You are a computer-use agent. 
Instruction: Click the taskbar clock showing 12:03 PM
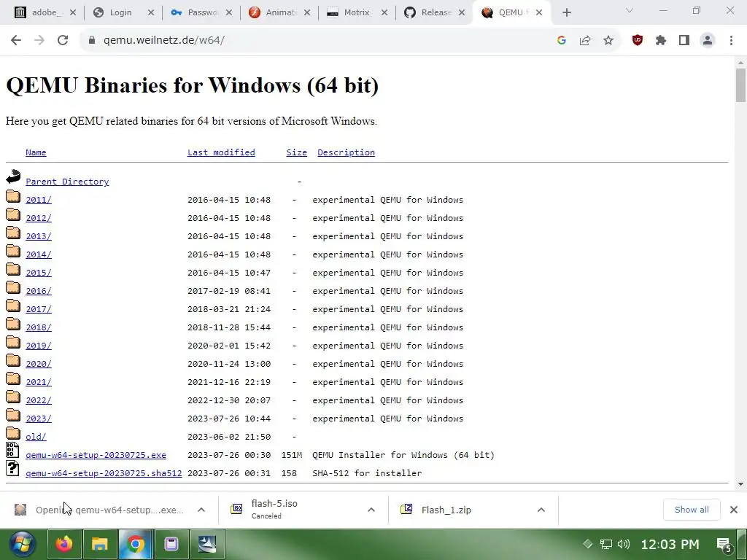pyautogui.click(x=670, y=544)
